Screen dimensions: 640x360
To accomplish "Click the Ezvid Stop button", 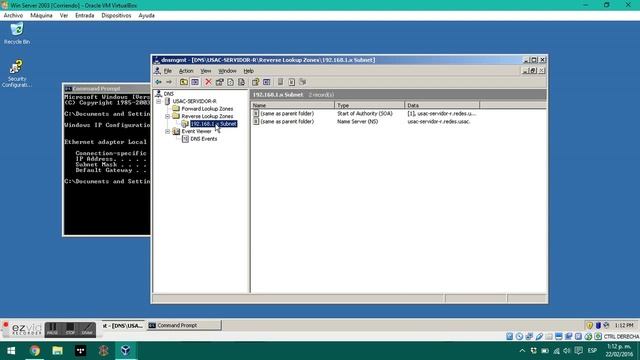I will (70, 329).
